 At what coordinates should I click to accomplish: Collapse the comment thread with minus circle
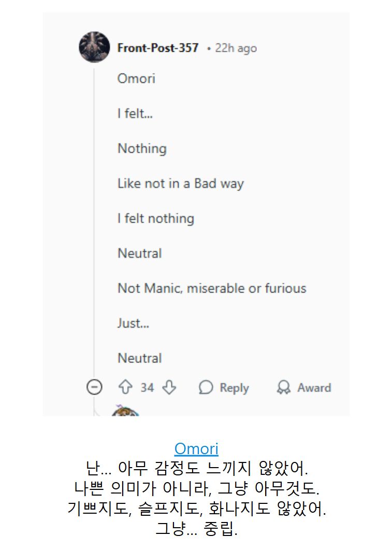(x=94, y=387)
